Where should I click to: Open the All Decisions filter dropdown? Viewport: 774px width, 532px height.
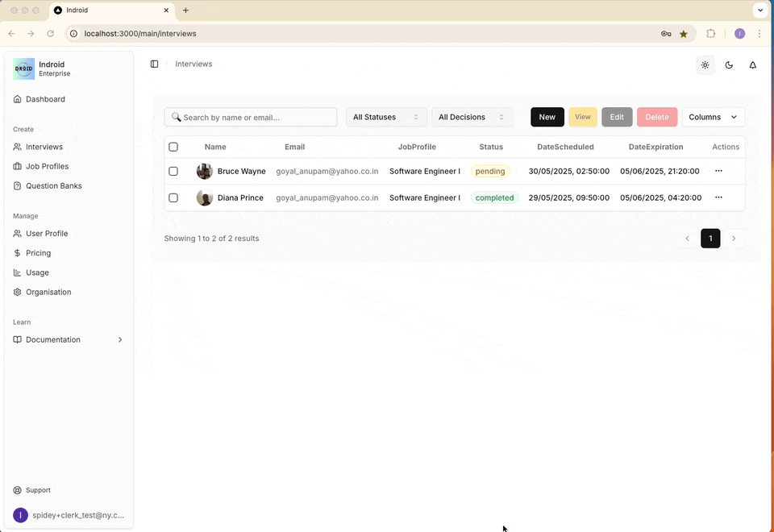472,117
